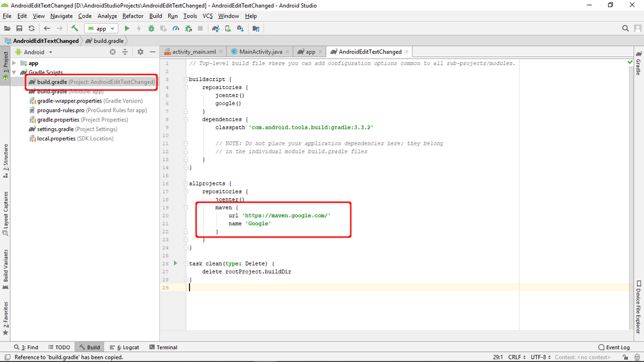The image size is (644, 362).
Task: Click Apply Changes lightning bolt icon
Action: click(139, 28)
